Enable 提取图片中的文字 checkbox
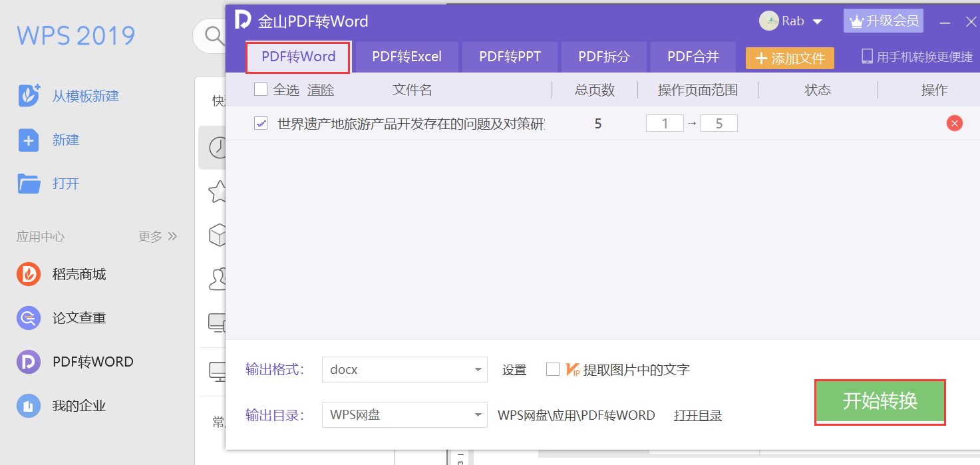 click(553, 369)
